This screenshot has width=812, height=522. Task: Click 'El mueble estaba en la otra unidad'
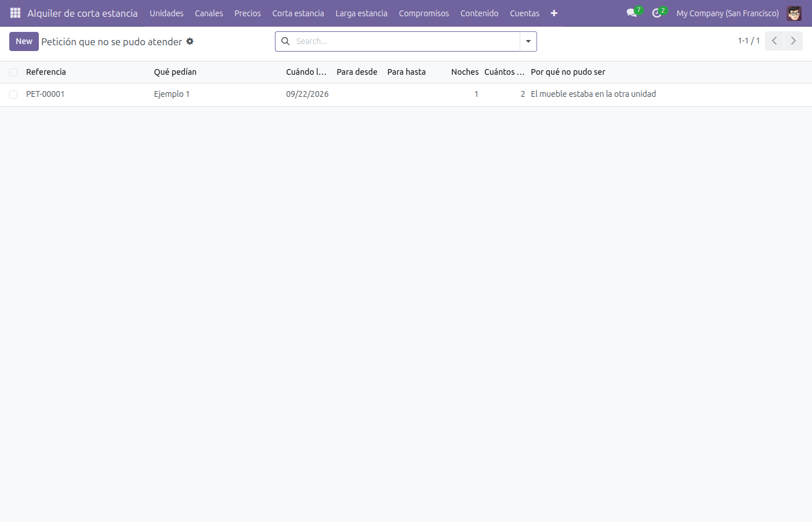pyautogui.click(x=593, y=94)
